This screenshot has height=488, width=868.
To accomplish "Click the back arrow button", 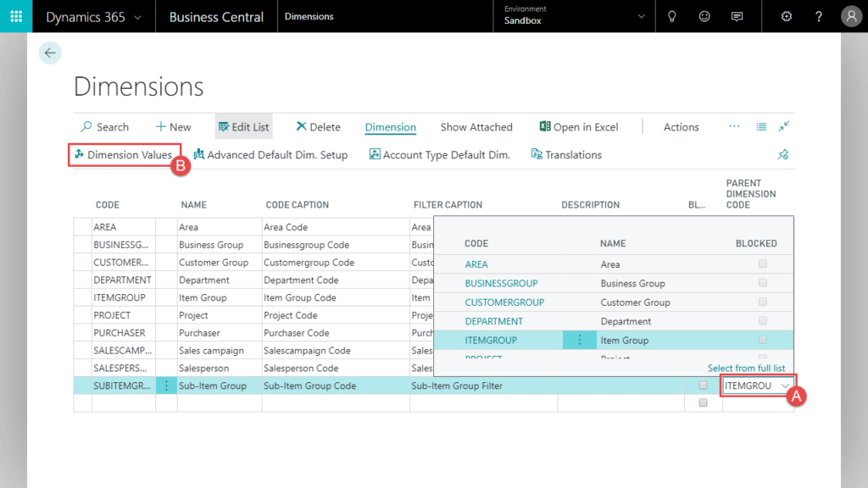I will 50,53.
